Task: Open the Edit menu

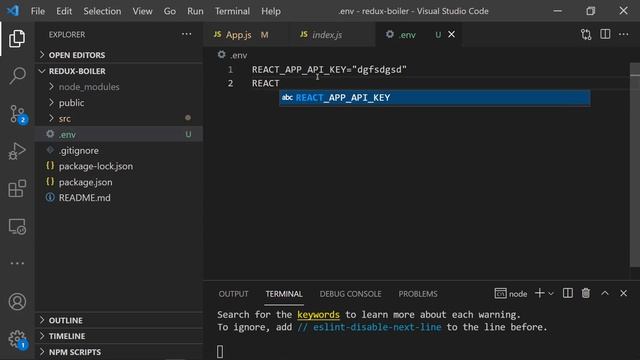Action: tap(64, 11)
